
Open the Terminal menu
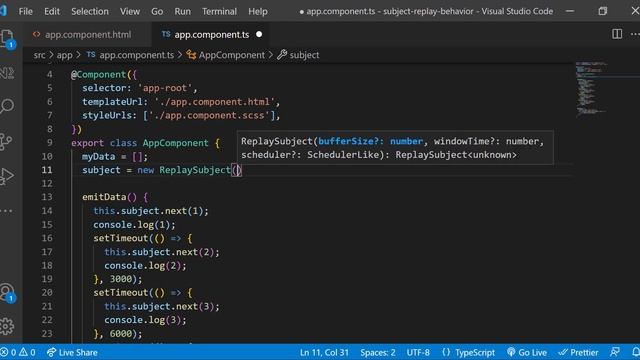[219, 11]
